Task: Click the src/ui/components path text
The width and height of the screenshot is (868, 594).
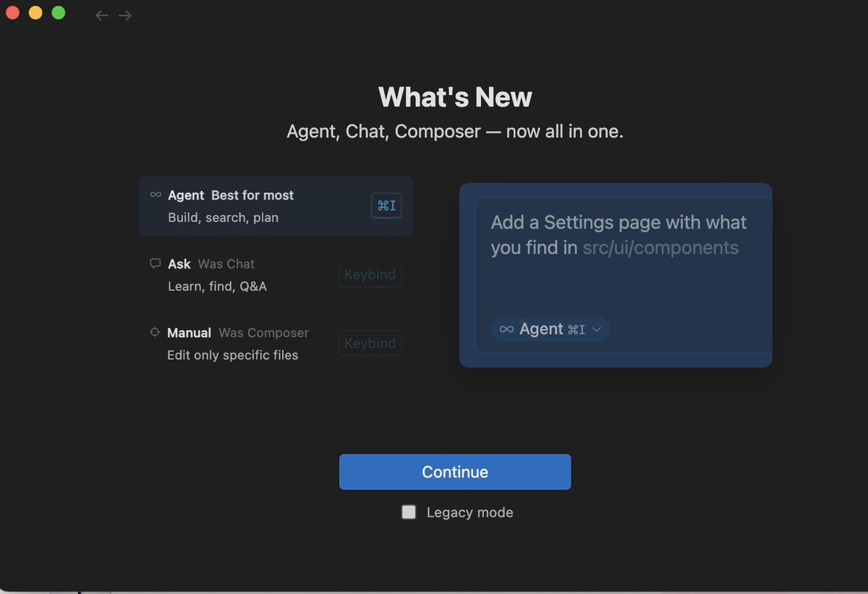Action: pyautogui.click(x=660, y=247)
